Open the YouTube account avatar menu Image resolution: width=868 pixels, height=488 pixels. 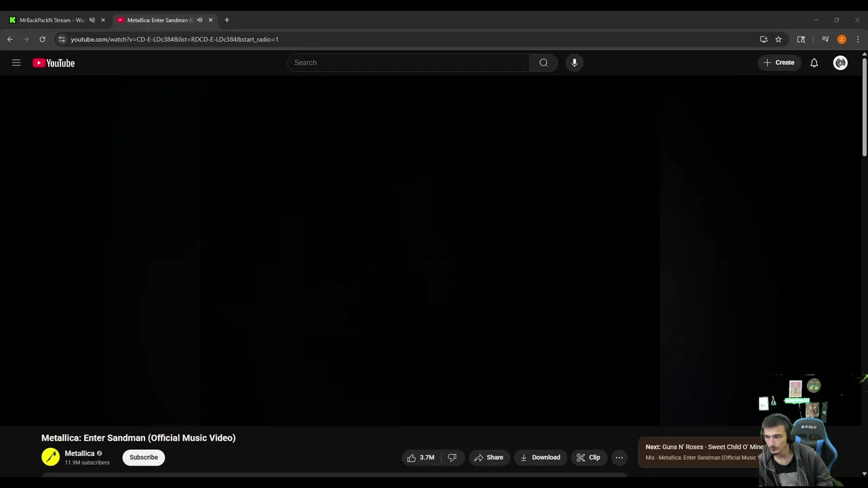[x=840, y=62]
